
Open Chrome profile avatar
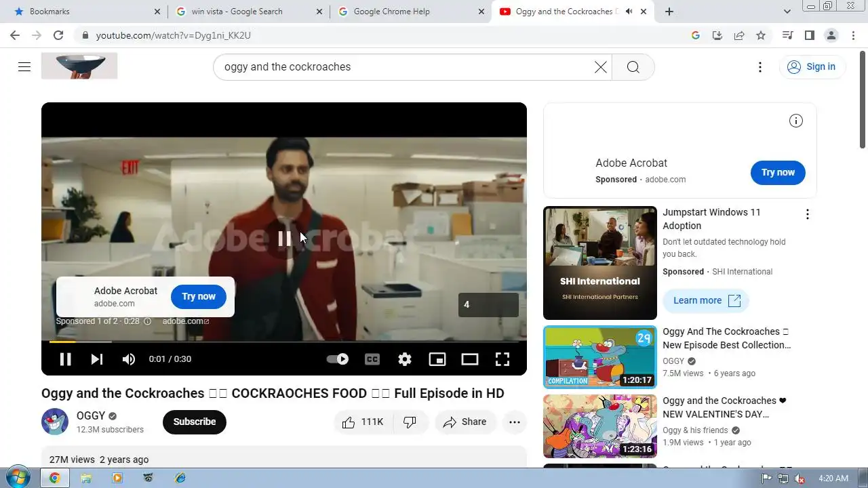pos(831,35)
